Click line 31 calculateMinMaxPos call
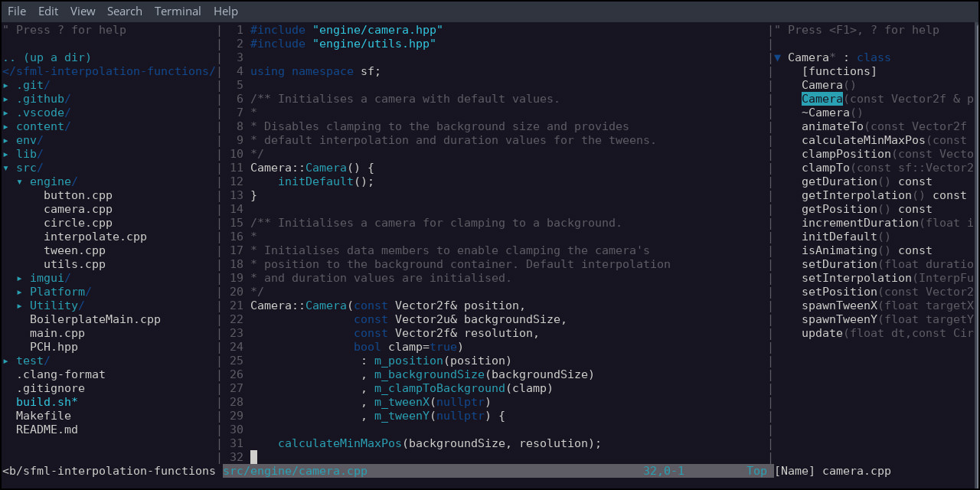Screen dimensions: 980x490 point(439,443)
